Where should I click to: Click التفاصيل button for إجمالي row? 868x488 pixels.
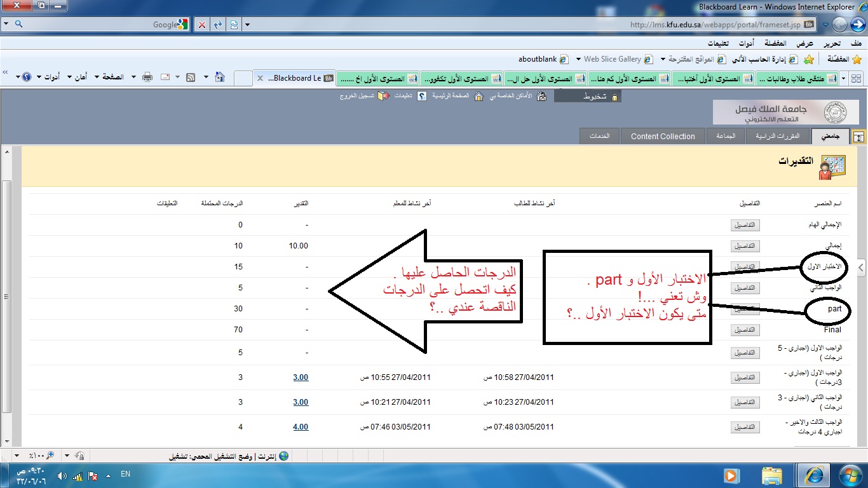click(745, 247)
